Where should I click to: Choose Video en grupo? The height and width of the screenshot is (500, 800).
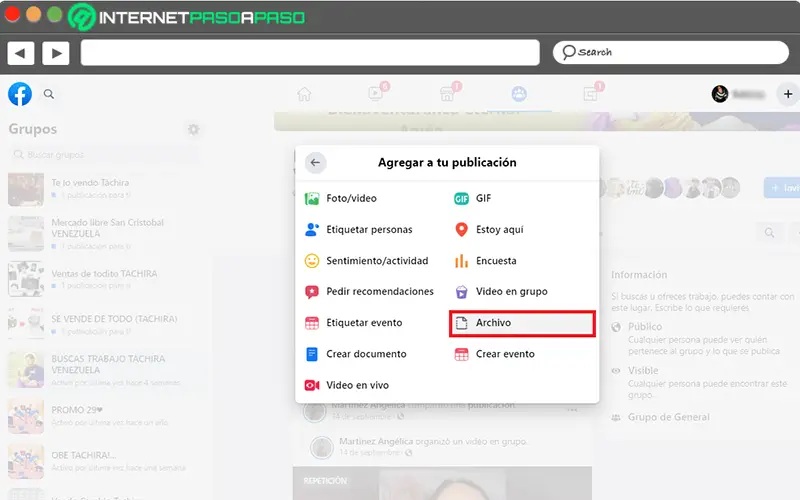coord(501,291)
